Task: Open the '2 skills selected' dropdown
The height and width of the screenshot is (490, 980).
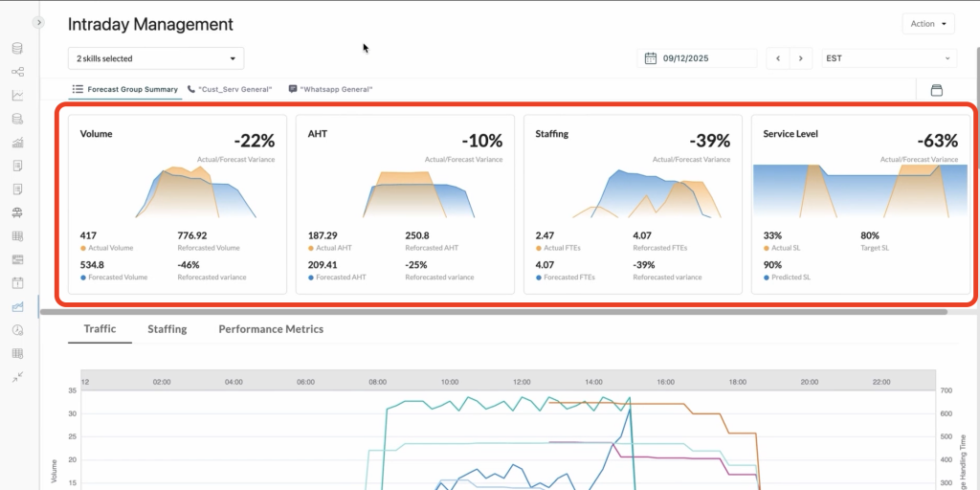Action: (x=156, y=58)
